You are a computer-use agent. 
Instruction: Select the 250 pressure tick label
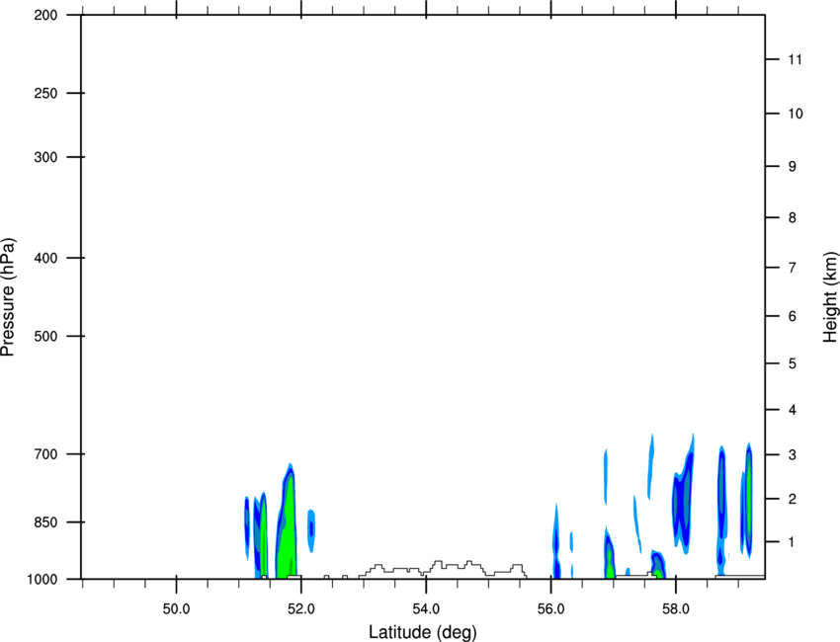[45, 94]
